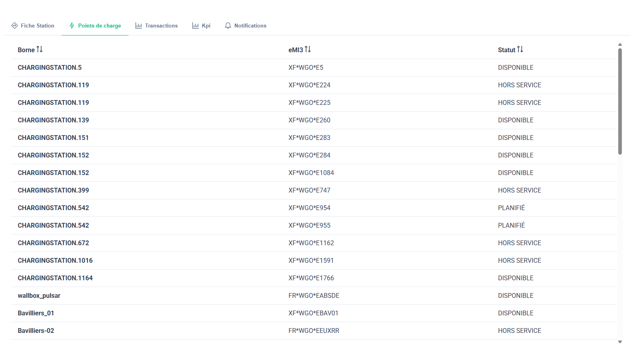Select the Bavilliers_01 entry
Viewport: 643px width, 364px height.
point(36,313)
